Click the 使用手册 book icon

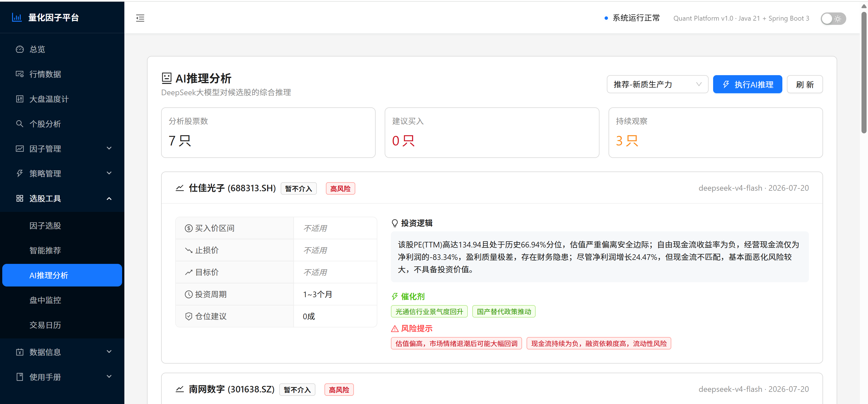[20, 377]
